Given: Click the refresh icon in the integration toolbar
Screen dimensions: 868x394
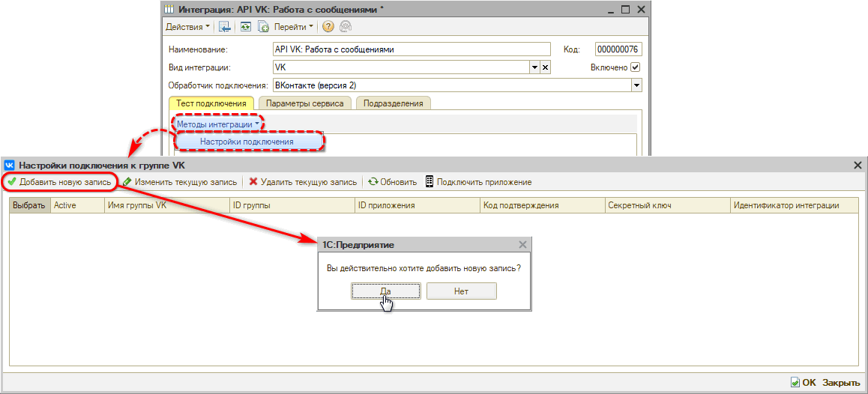Looking at the screenshot, I should tap(245, 27).
